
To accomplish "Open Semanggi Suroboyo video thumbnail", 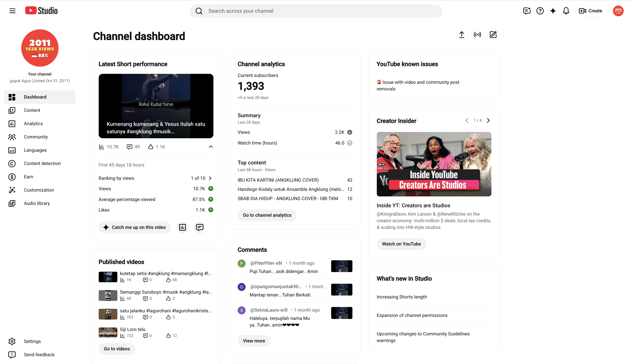I will [108, 295].
